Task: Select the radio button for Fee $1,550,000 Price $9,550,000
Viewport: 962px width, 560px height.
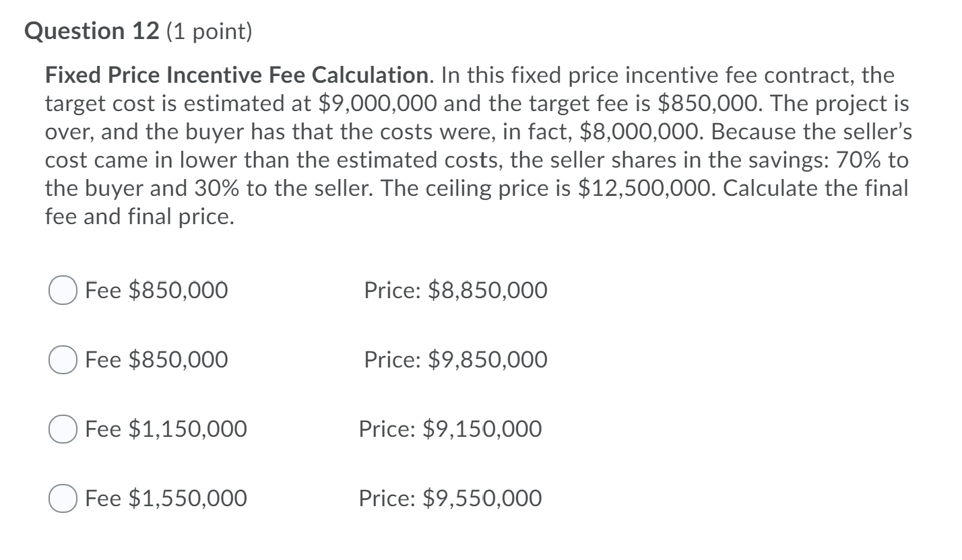Action: click(x=62, y=498)
